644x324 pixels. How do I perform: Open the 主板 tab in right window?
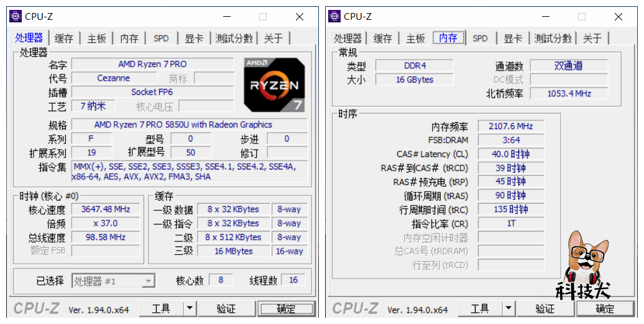(415, 38)
